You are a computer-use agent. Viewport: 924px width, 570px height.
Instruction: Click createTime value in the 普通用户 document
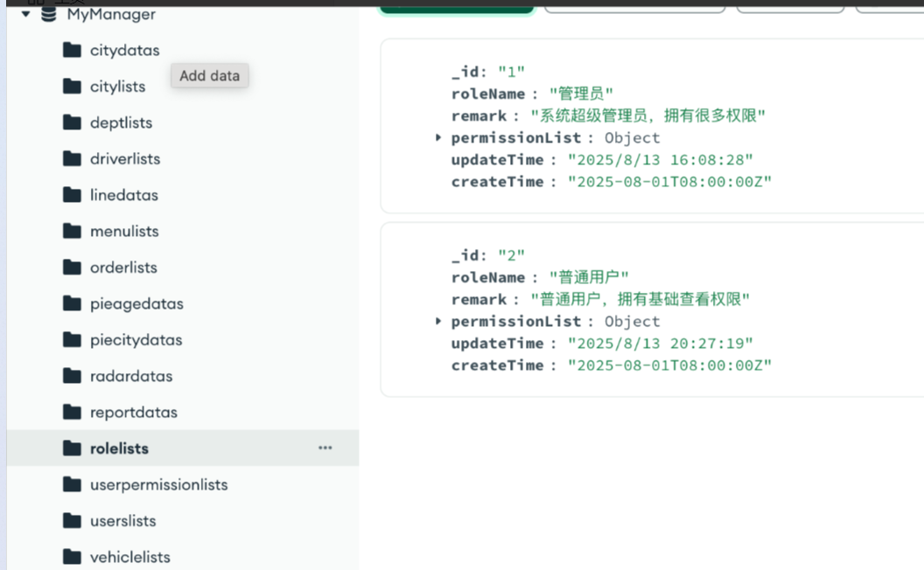669,365
